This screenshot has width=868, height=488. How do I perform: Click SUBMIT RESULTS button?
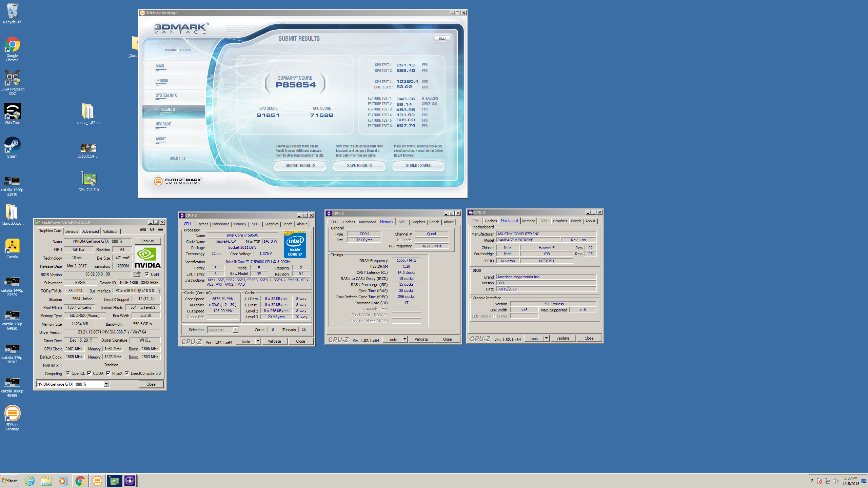[x=300, y=165]
